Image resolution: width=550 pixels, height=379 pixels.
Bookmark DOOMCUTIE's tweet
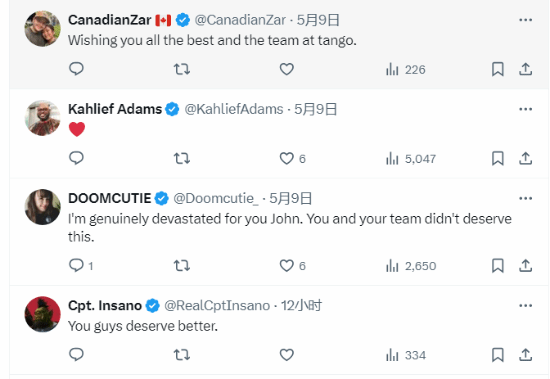[x=498, y=266]
